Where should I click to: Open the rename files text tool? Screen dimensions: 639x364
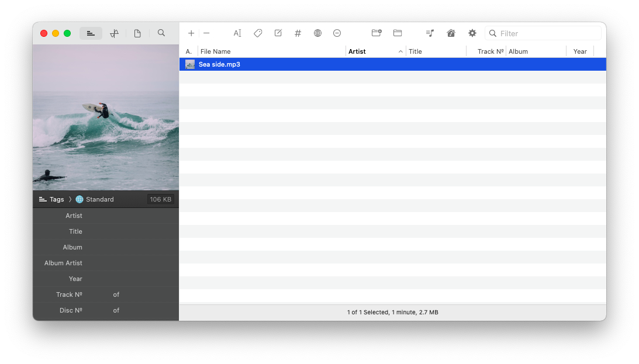pos(237,33)
